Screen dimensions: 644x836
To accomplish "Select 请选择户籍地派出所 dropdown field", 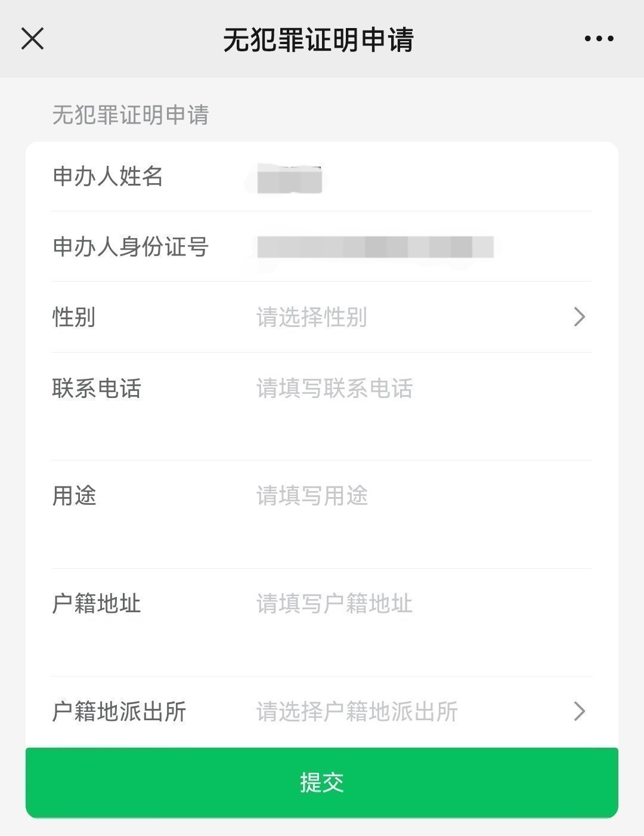I will (357, 712).
